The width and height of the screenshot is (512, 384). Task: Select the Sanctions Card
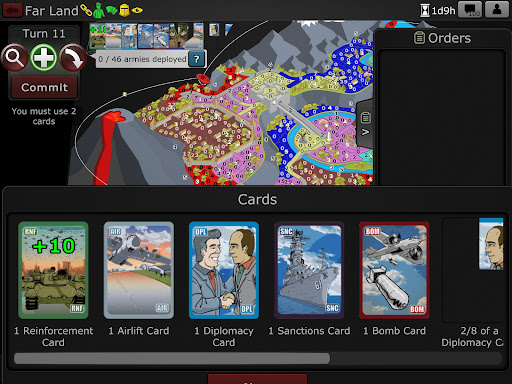tap(309, 270)
